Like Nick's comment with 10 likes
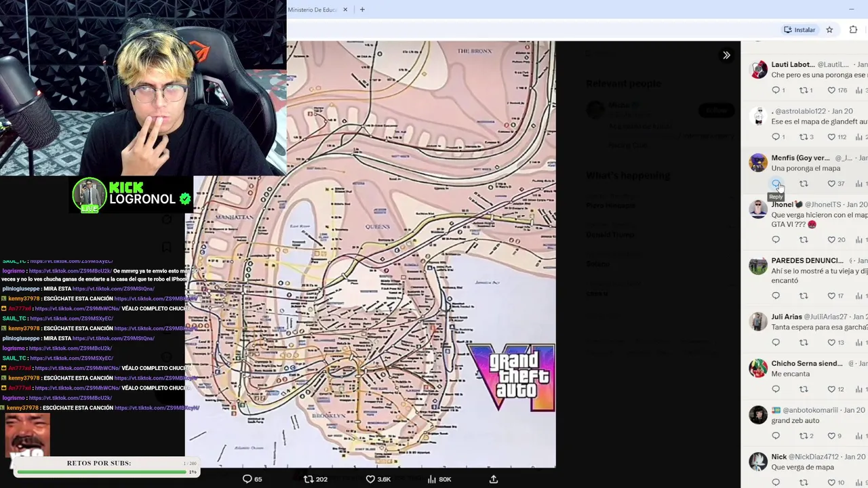 coord(835,483)
